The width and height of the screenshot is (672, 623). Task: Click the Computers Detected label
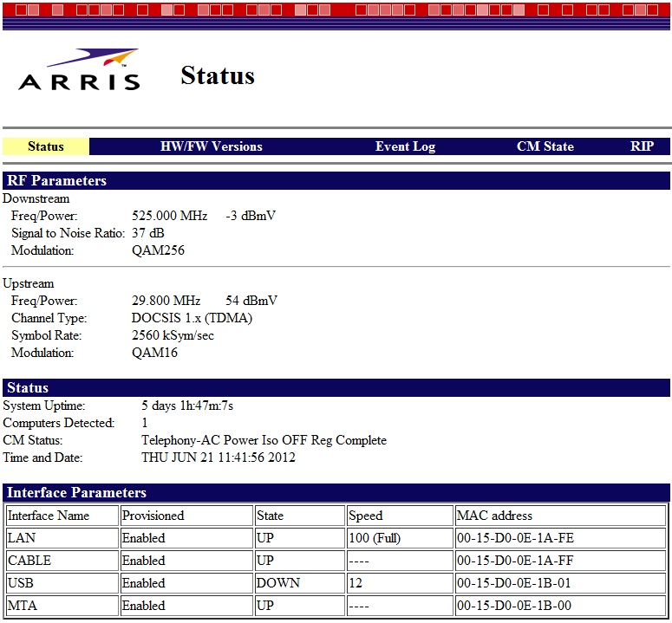pos(59,423)
